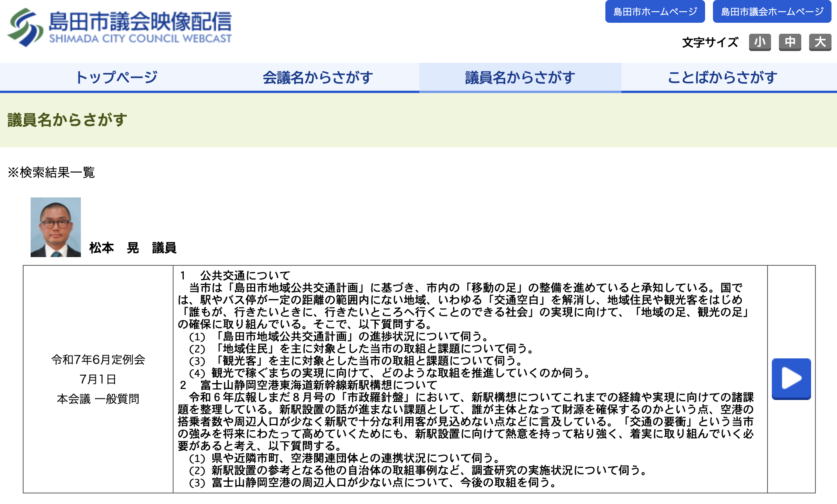Click the Shimada City Council logo icon
837x504 pixels.
pos(25,27)
